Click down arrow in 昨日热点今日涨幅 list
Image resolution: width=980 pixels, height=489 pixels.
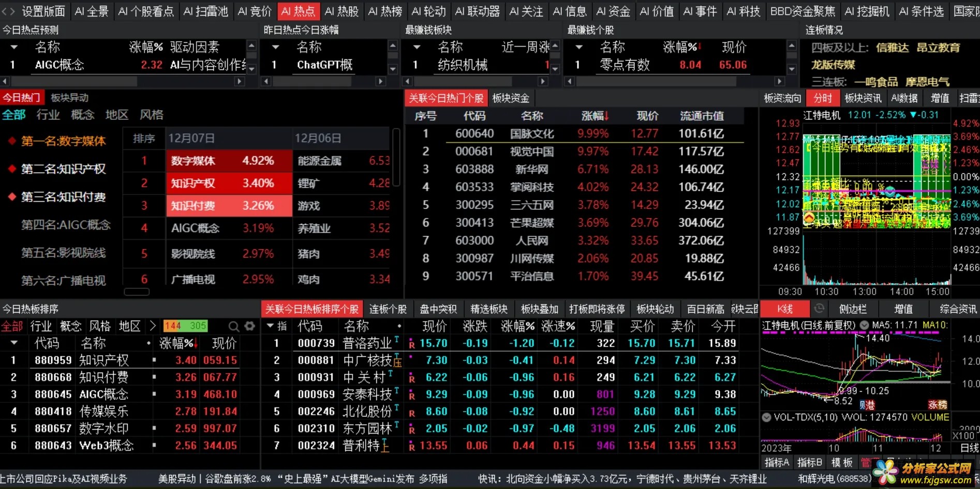coord(393,69)
